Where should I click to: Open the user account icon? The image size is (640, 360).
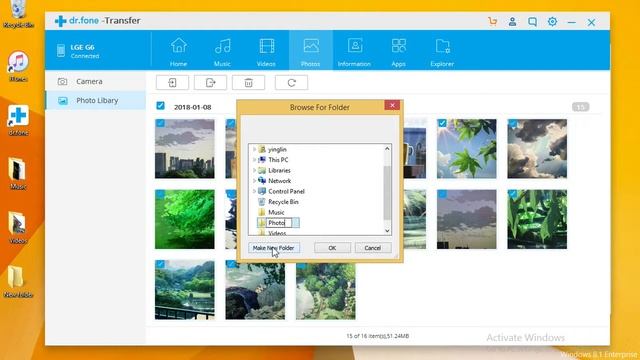coord(512,22)
